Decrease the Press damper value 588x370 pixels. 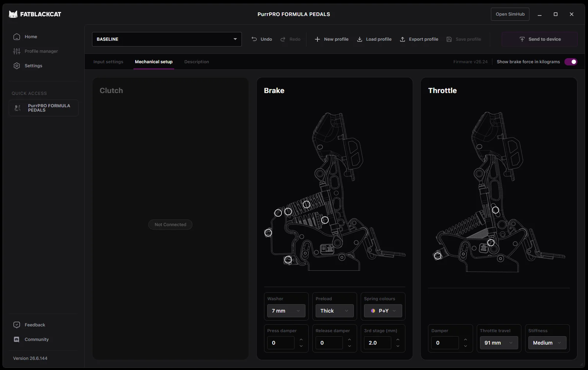coord(301,346)
